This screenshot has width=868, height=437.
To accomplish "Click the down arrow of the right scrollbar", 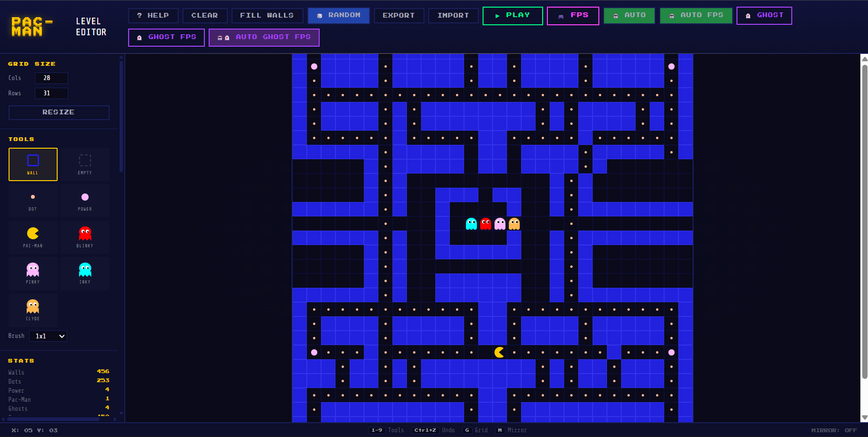I will point(864,417).
